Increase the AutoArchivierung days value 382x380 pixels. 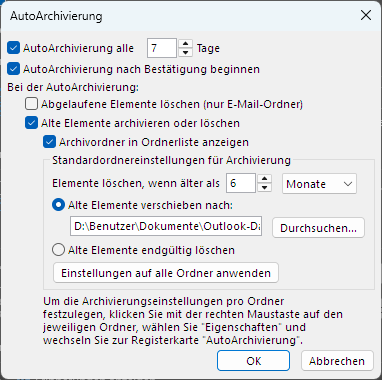[185, 44]
